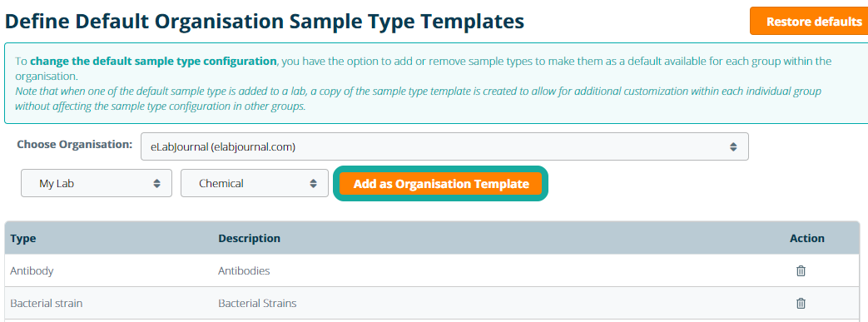Add Chemical as Organisation Template
This screenshot has height=322, width=868.
440,184
